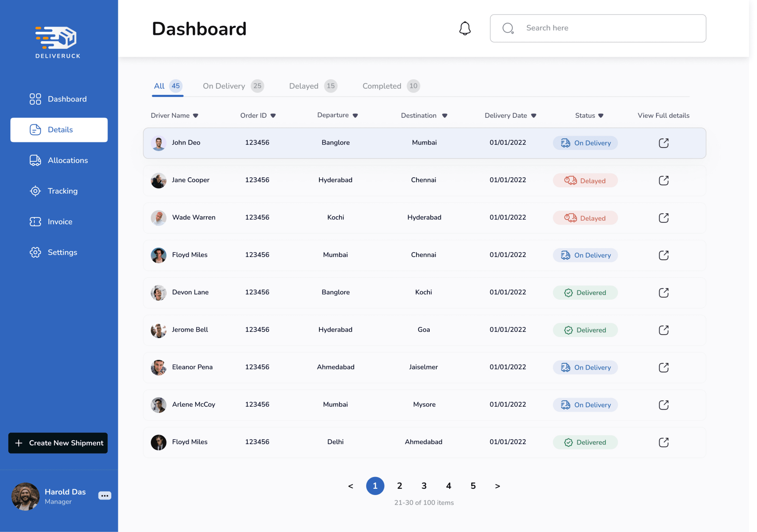Open full details for Devon Lane
This screenshot has width=757, height=532.
pos(663,292)
